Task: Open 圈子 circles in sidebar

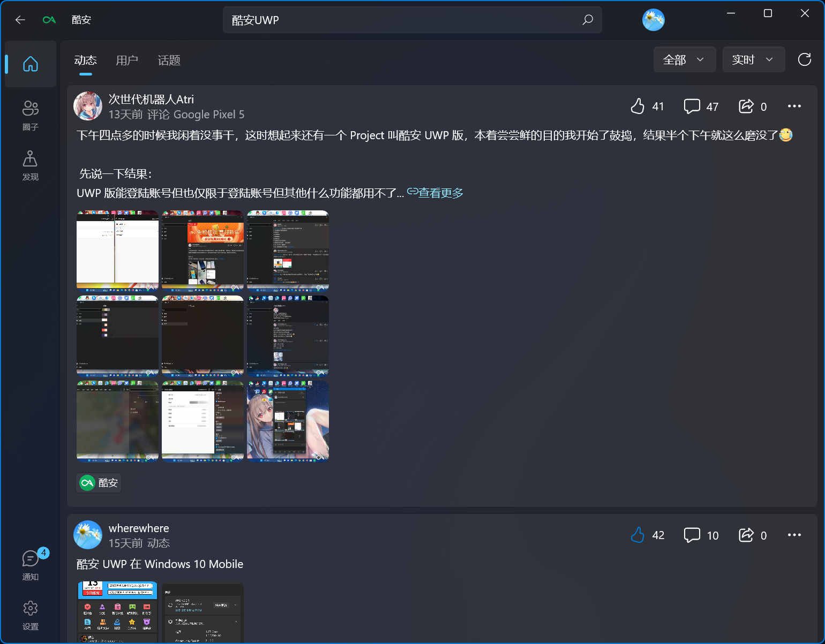Action: [31, 115]
